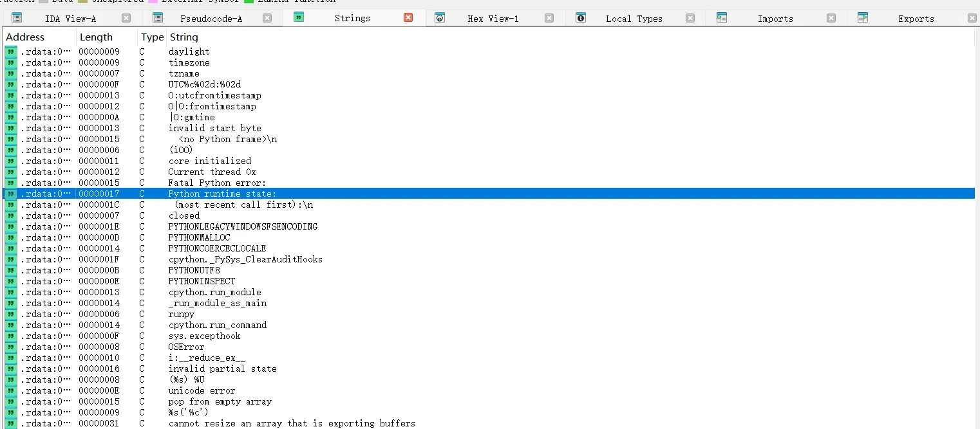Select the PYTHONINSPECT string
This screenshot has width=980, height=429.
[202, 281]
